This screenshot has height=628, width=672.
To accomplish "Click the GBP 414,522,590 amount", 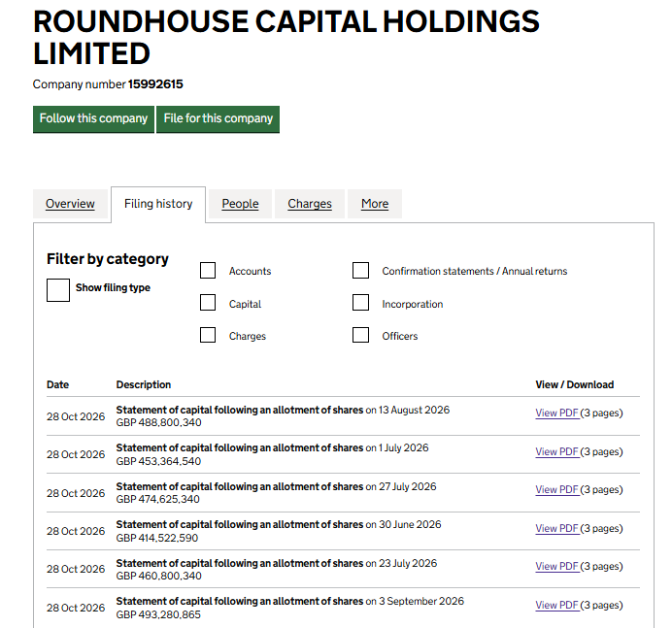I will pos(157,538).
